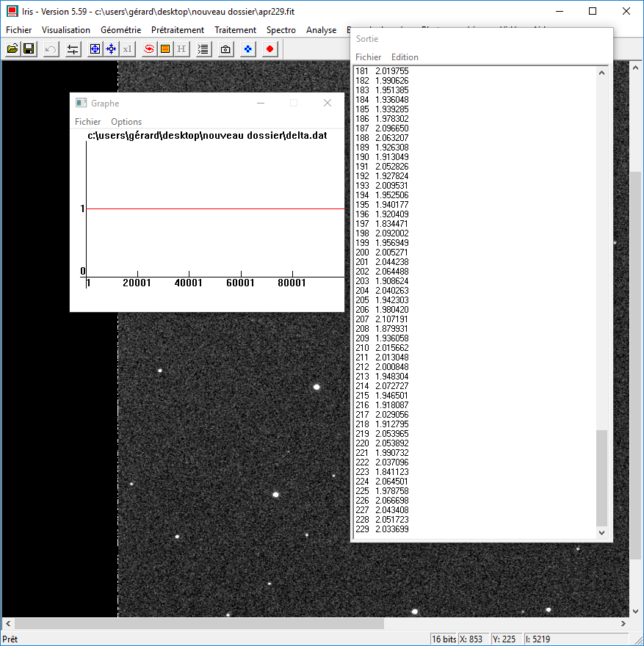Open the main Fichier menu
Viewport: 644px width, 646px height.
click(18, 29)
